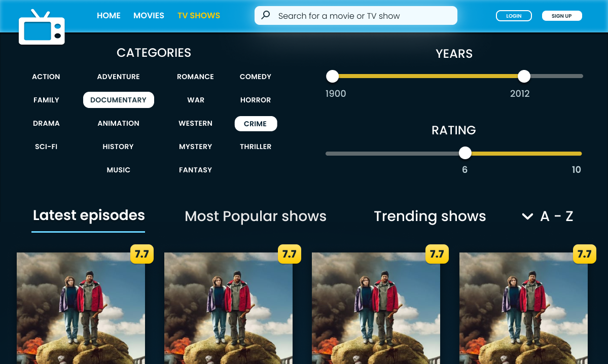
Task: Switch to the Most Popular shows tab
Action: (x=255, y=216)
